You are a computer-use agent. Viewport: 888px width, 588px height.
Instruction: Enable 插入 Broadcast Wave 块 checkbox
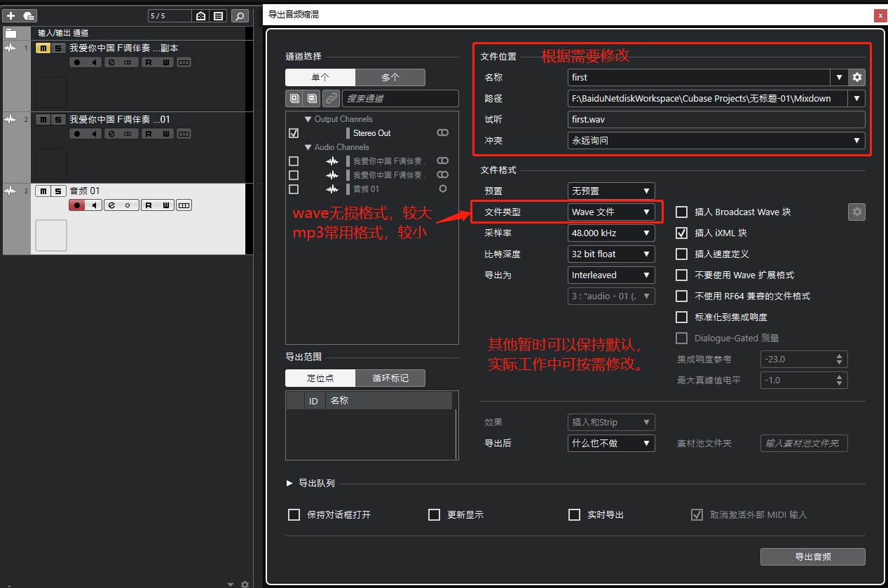pos(681,212)
